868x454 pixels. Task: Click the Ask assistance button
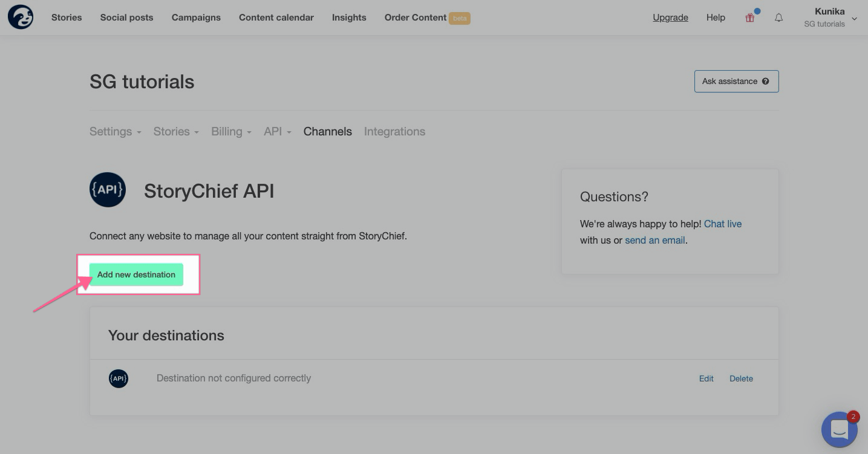[x=736, y=81]
